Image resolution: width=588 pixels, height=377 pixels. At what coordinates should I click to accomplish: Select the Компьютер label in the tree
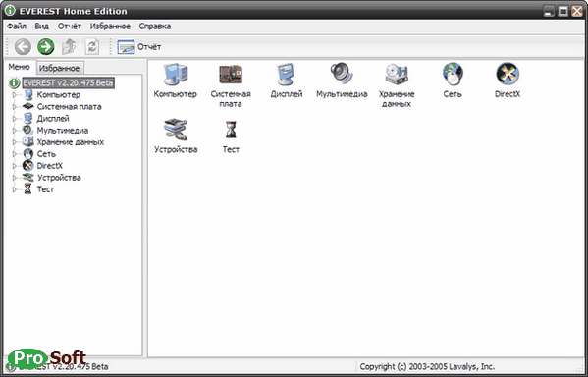(59, 95)
